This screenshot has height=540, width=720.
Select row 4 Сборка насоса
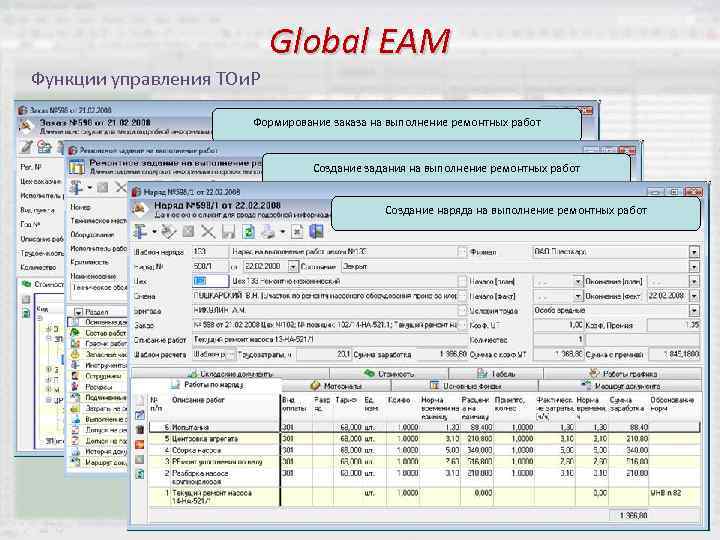tap(424, 450)
